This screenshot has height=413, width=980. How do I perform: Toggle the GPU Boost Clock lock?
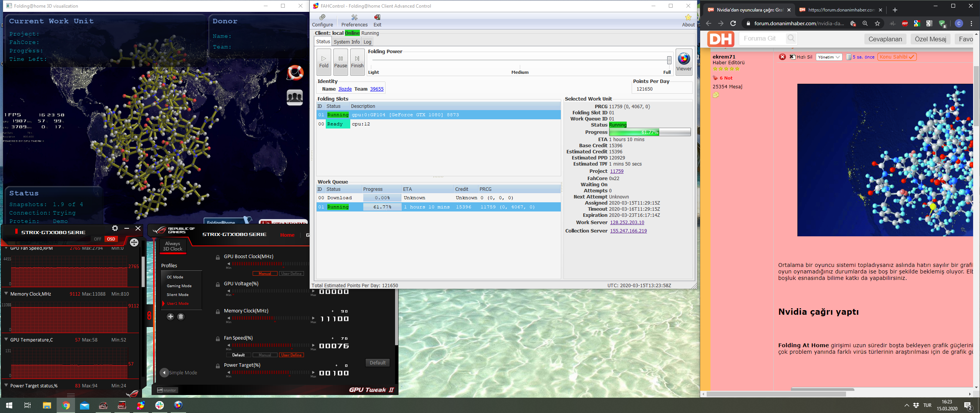click(x=218, y=257)
